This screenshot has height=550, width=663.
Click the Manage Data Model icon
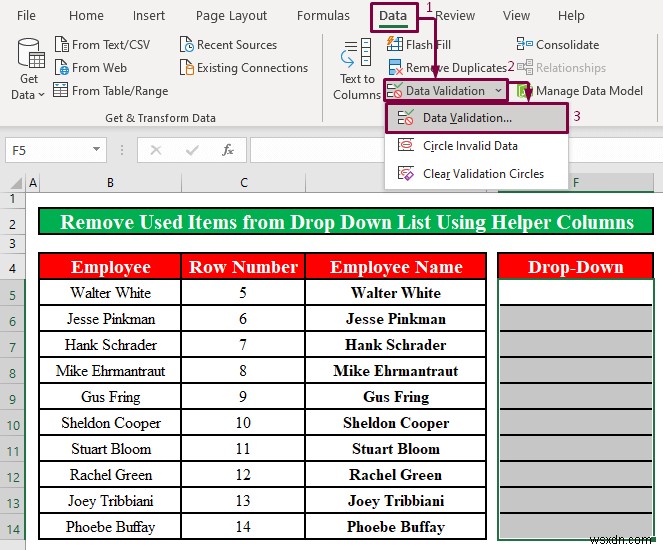525,90
